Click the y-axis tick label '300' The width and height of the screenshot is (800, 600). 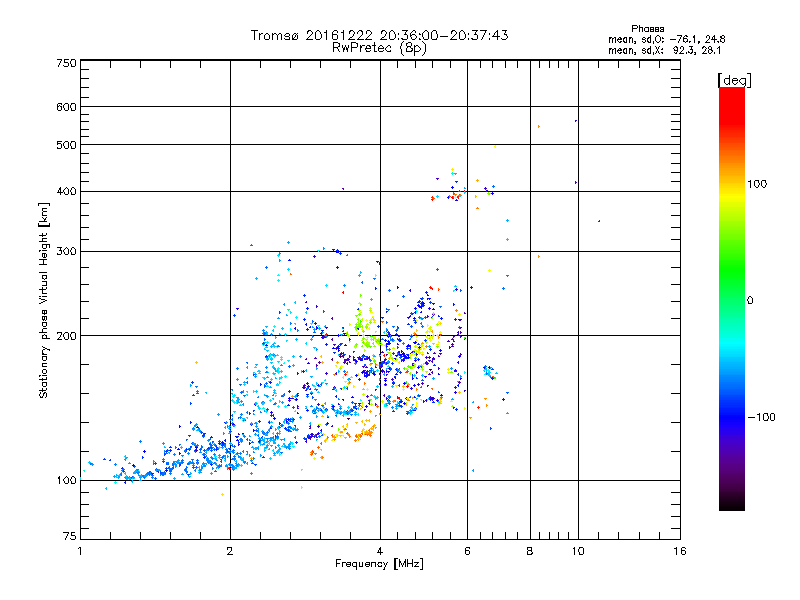coord(67,252)
